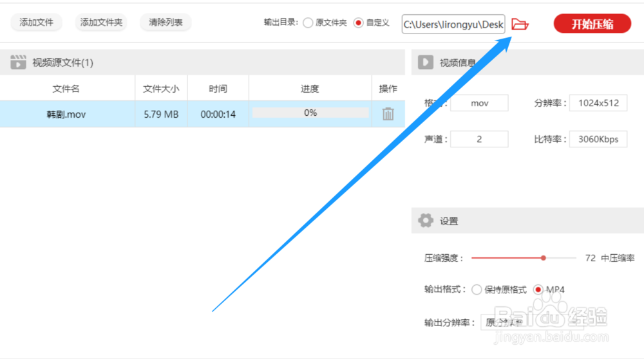Click the 文件大小 column header
Viewport: 644px width, 359px height.
click(x=161, y=89)
